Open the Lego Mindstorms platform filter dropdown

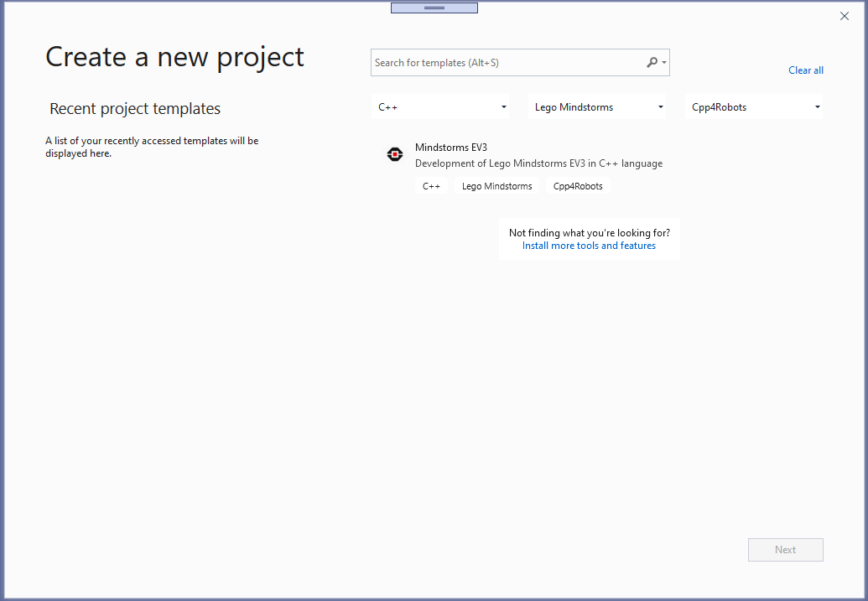coord(597,106)
